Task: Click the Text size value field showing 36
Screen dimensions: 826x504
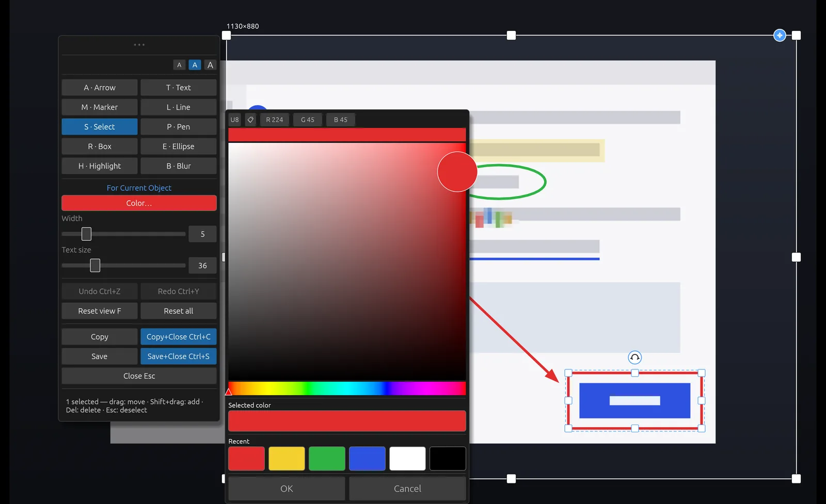Action: [x=202, y=266]
